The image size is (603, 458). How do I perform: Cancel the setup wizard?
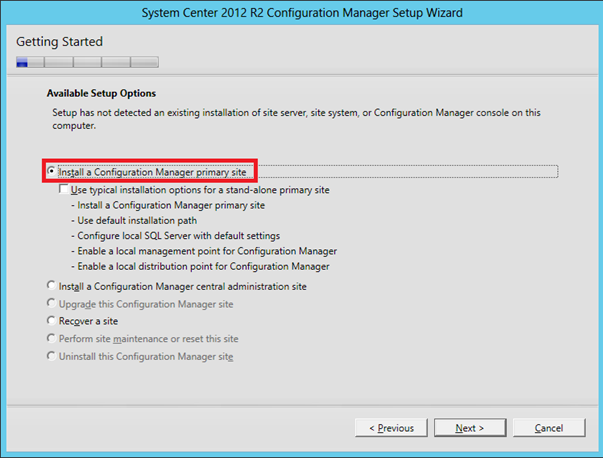549,428
